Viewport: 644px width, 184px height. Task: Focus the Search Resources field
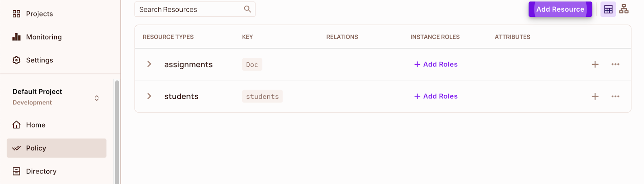(x=189, y=10)
